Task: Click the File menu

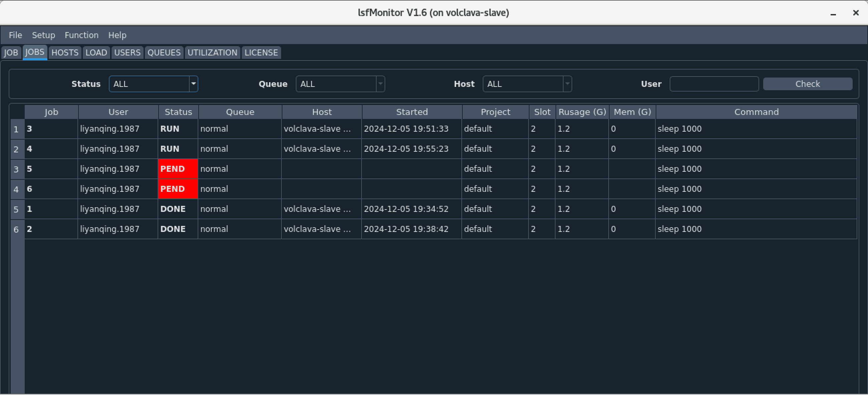Action: pos(15,35)
